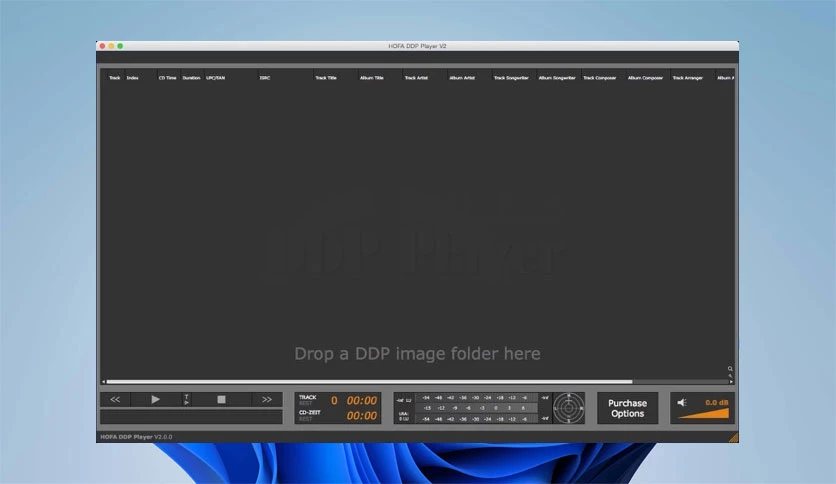This screenshot has height=484, width=836.
Task: Select the CD Time column header
Action: pyautogui.click(x=167, y=78)
